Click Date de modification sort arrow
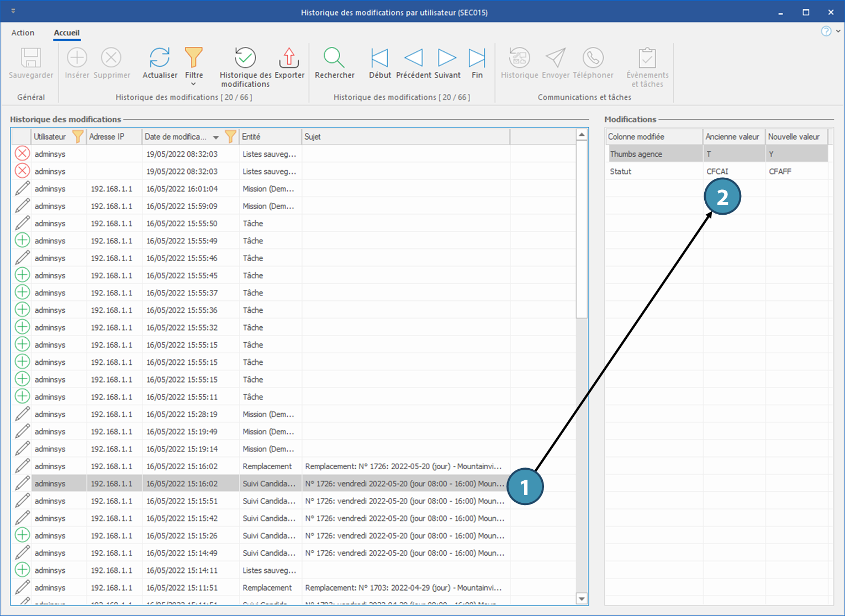This screenshot has height=616, width=845. click(216, 137)
